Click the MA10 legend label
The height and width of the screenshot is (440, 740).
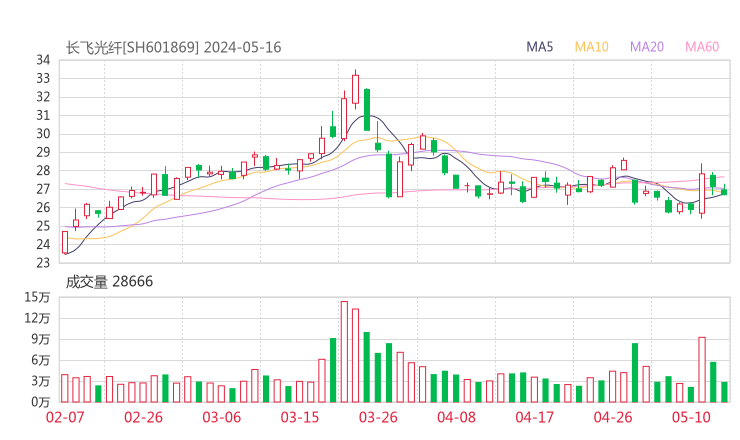pos(591,47)
